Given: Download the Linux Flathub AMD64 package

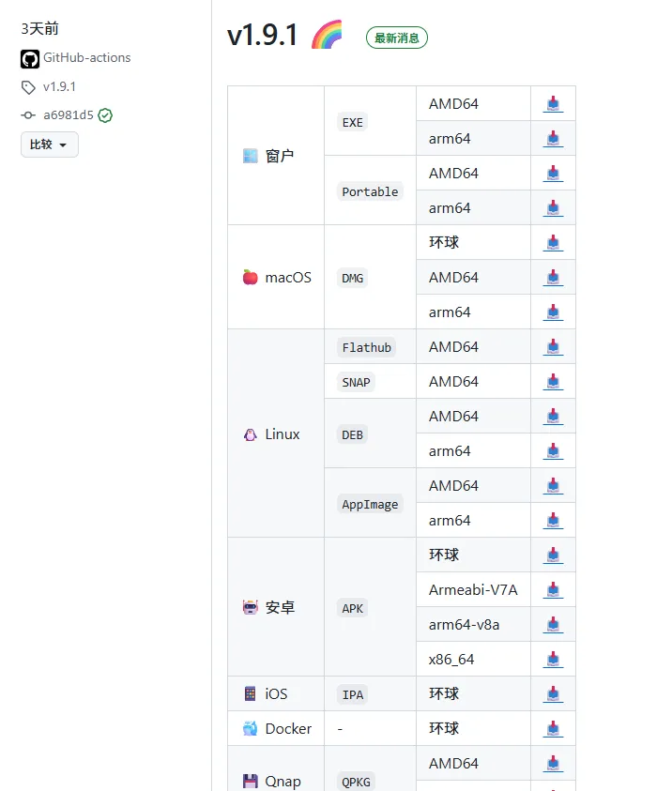Looking at the screenshot, I should (553, 347).
